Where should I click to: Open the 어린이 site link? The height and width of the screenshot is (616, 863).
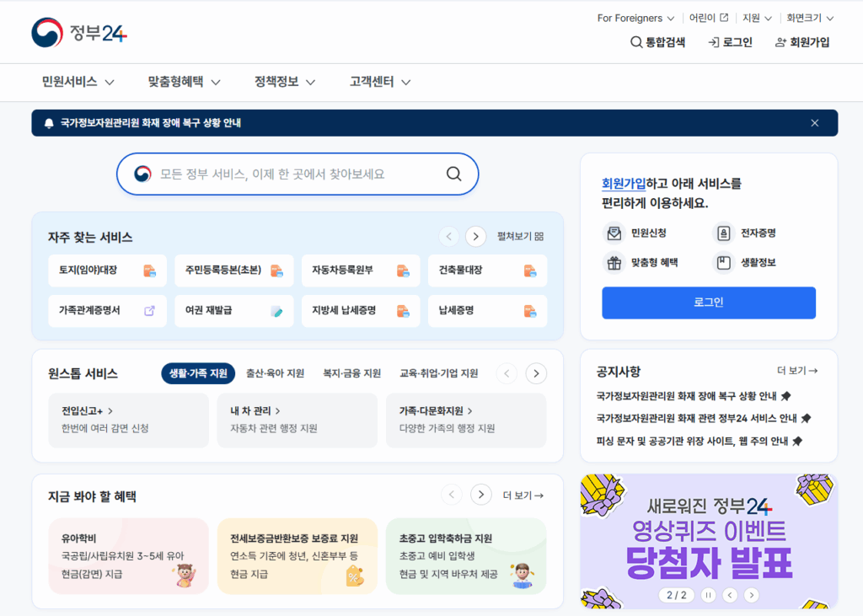[709, 19]
